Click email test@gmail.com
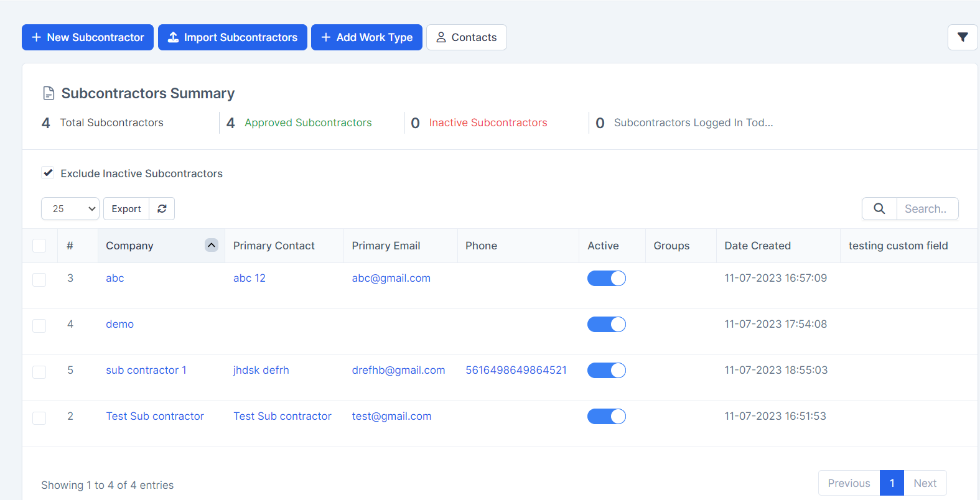Image resolution: width=980 pixels, height=500 pixels. coord(392,416)
